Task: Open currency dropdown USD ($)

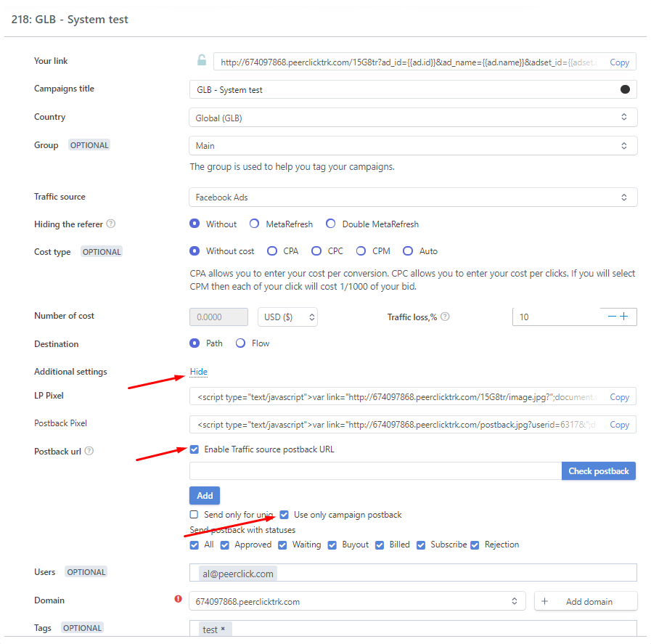Action: 287,317
